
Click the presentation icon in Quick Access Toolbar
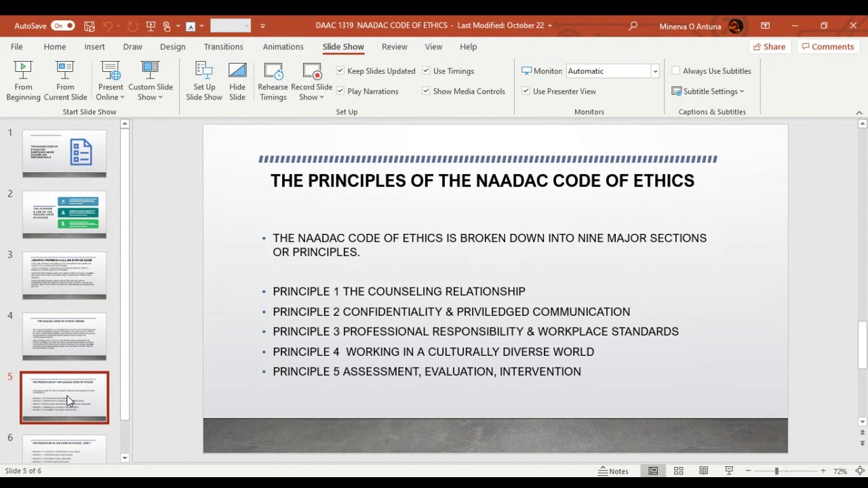151,26
